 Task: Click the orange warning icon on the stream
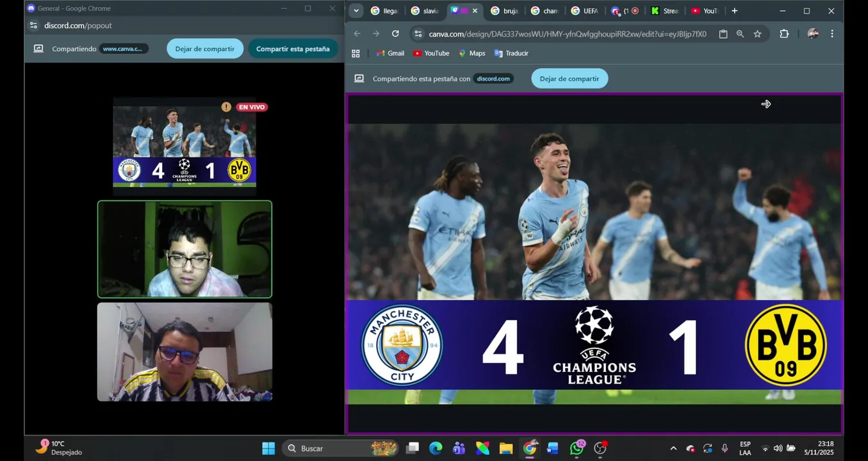tap(226, 107)
